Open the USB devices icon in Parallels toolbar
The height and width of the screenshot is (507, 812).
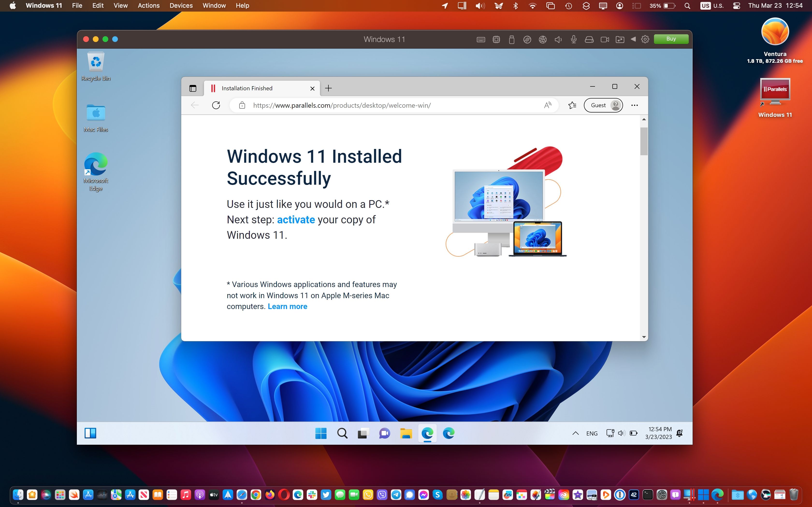512,39
